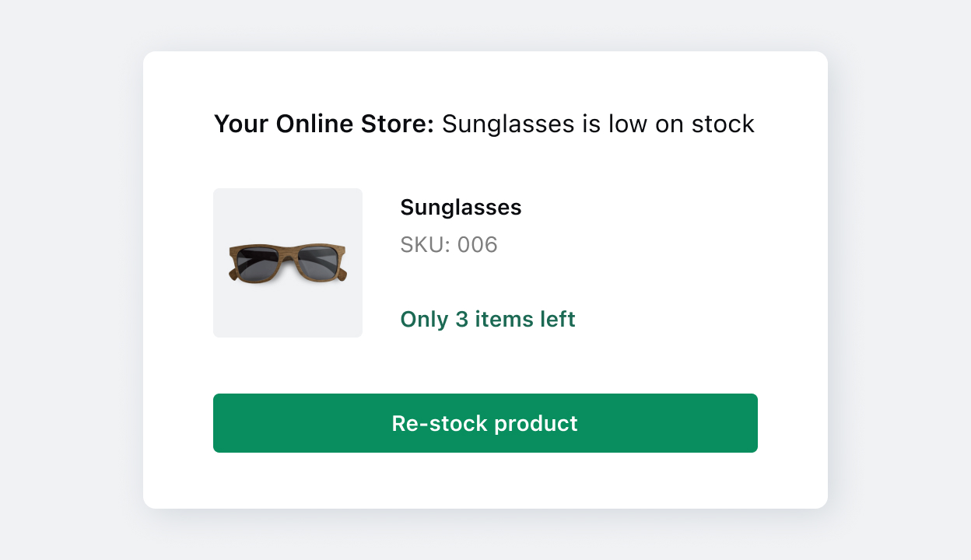
Task: Select the SKU: 006 label
Action: 448,245
